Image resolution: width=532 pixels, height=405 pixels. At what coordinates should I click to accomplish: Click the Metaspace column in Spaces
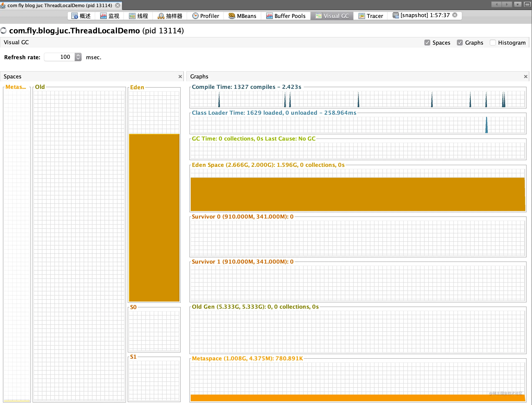tap(17, 245)
